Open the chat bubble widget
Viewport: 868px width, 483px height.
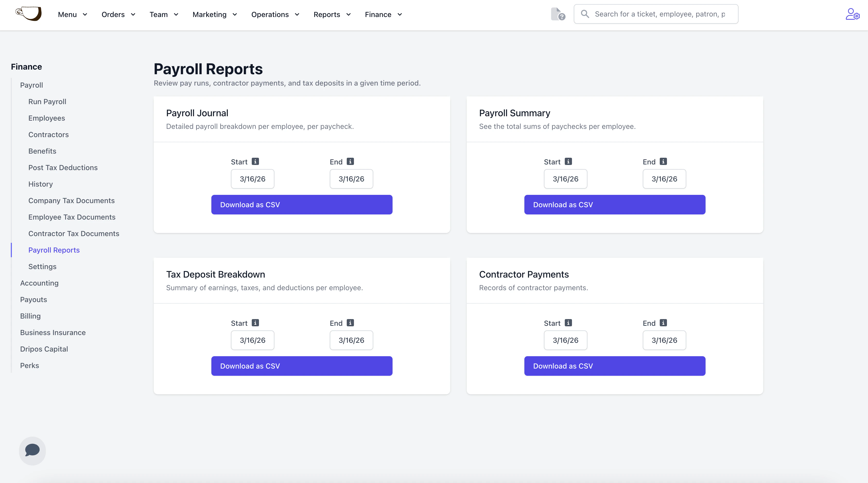point(32,450)
